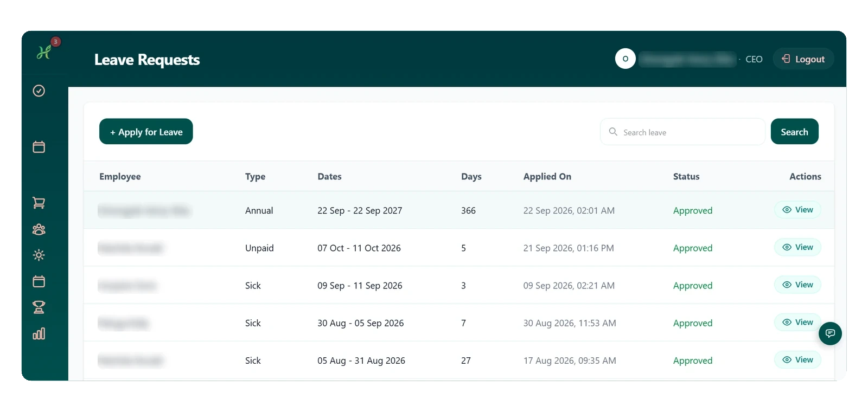View the 27-day Sick leave request
This screenshot has height=412, width=868.
(797, 359)
